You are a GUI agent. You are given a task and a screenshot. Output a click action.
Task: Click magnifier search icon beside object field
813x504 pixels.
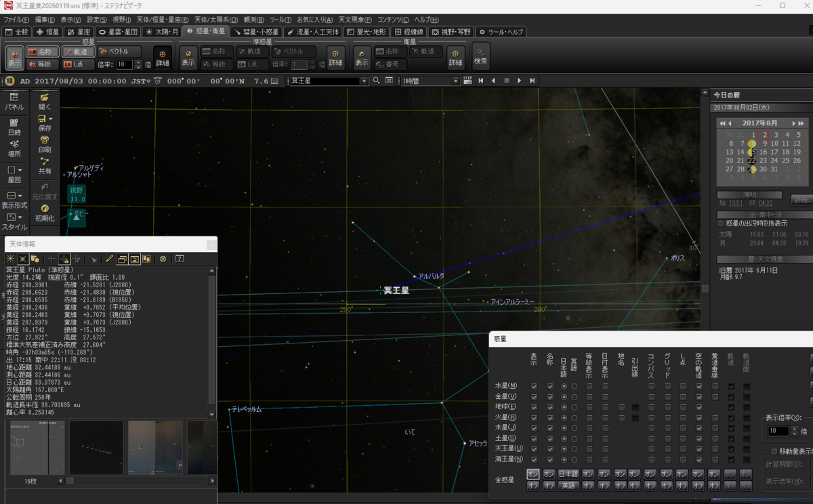point(376,81)
